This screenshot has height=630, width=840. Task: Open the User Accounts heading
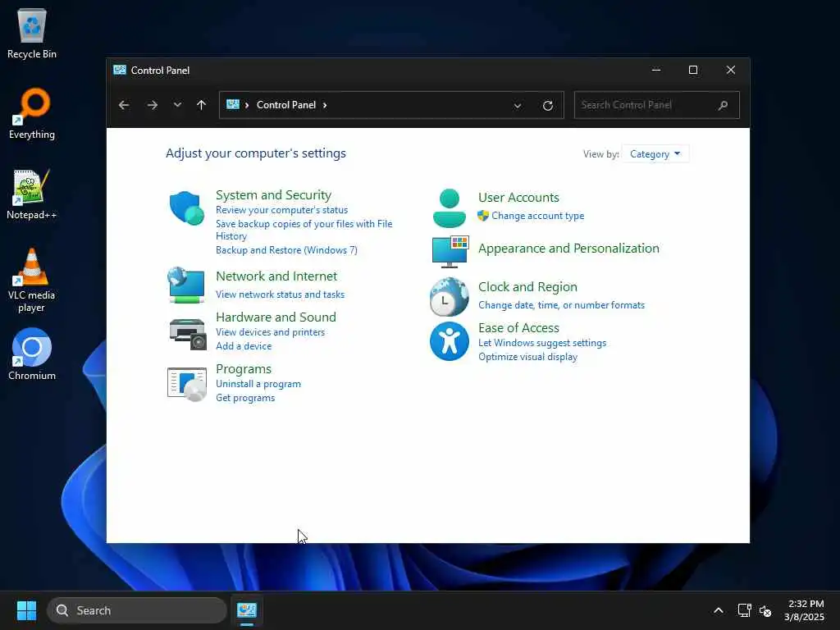tap(518, 198)
